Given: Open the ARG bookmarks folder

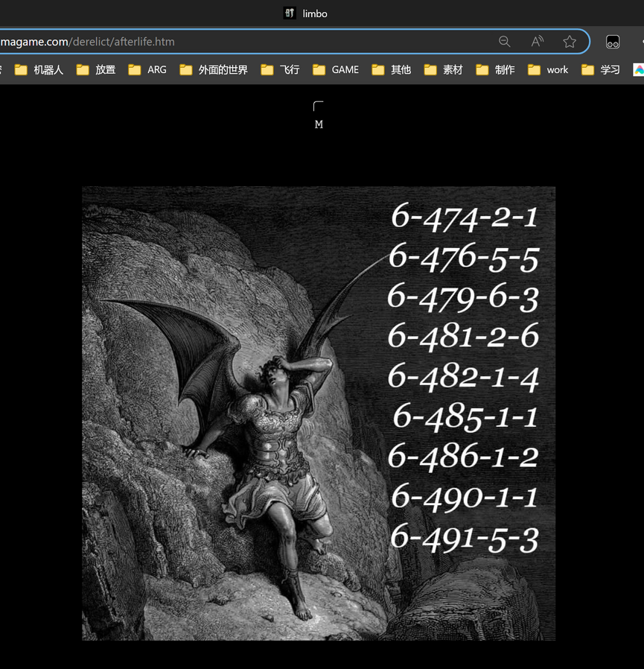Looking at the screenshot, I should pos(147,69).
